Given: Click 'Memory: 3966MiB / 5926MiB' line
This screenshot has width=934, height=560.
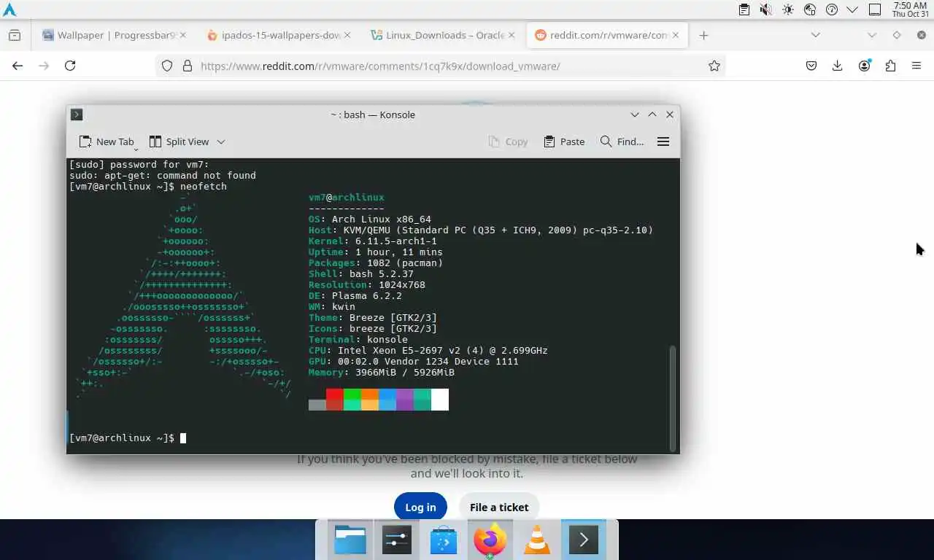Looking at the screenshot, I should (382, 372).
